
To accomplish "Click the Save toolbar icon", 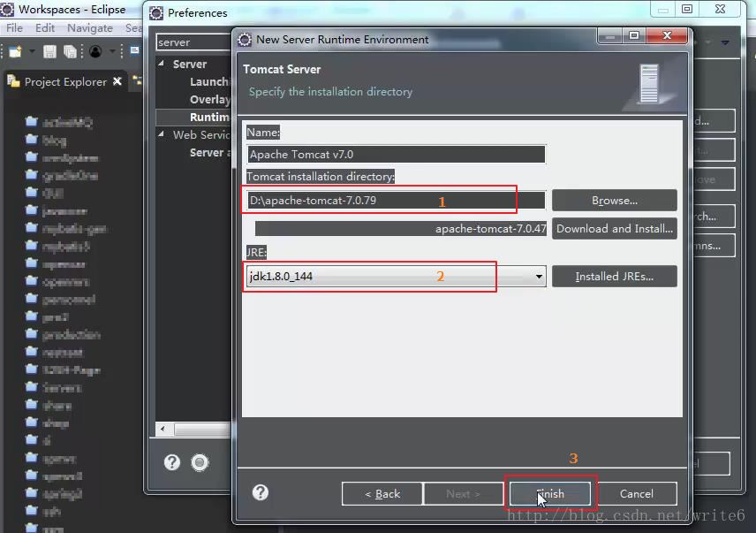I will coord(50,52).
